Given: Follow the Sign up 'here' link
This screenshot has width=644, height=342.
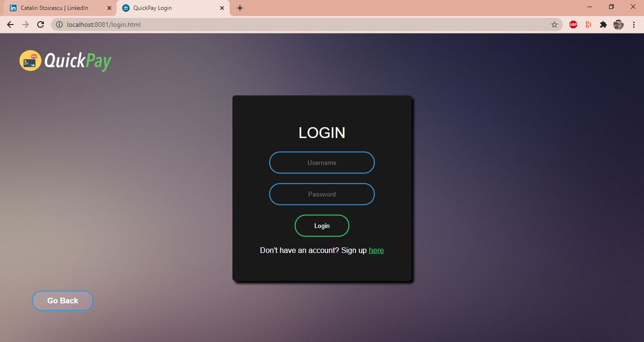Looking at the screenshot, I should click(x=376, y=250).
